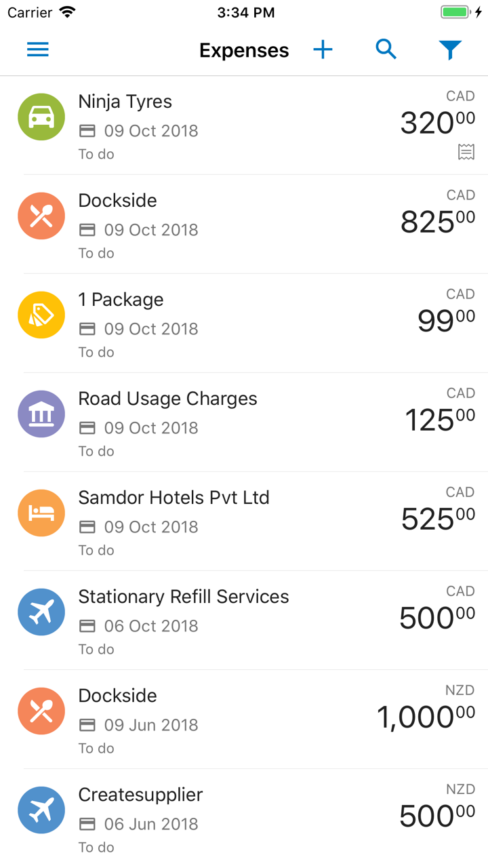
Task: Tap the airplane icon for Stationary Refill Services
Action: [41, 612]
